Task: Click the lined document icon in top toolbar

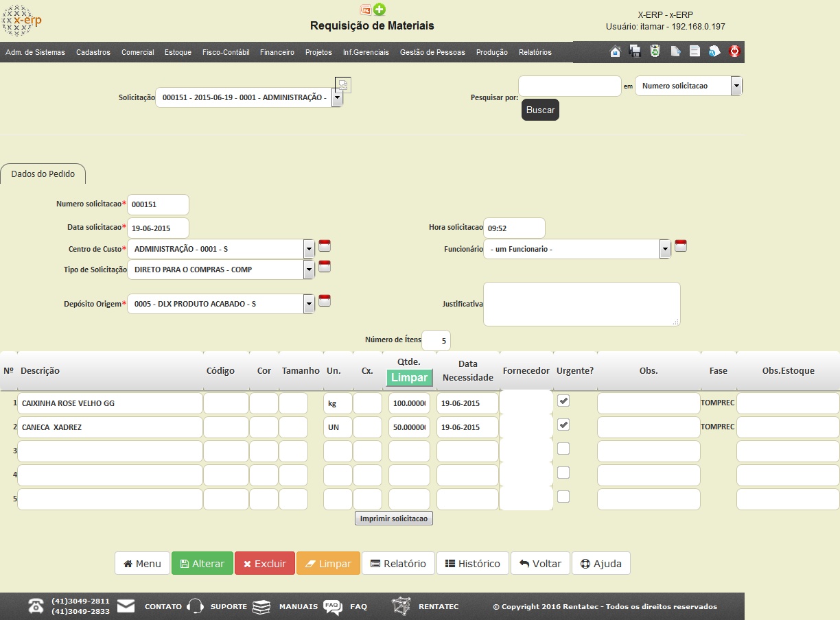Action: tap(695, 51)
